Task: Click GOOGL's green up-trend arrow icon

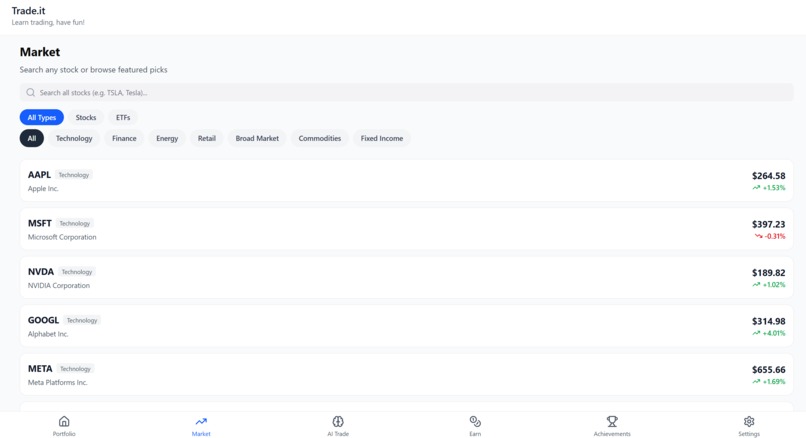Action: point(756,333)
